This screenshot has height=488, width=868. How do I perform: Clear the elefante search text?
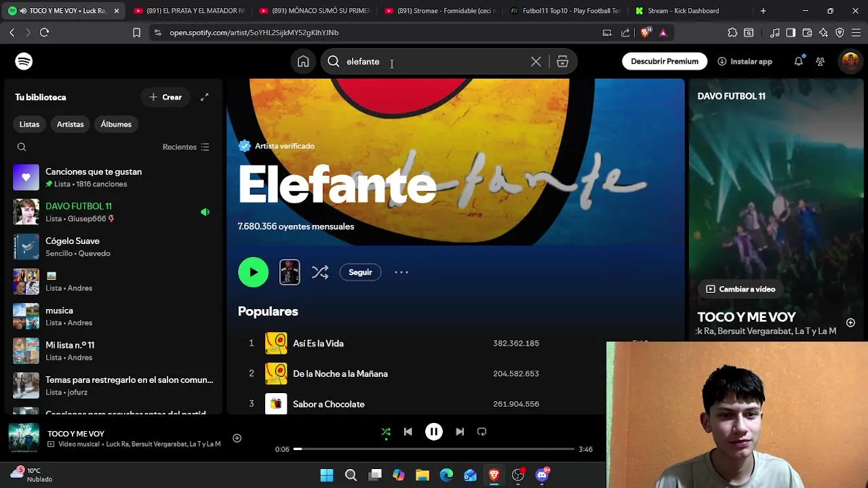tap(536, 62)
